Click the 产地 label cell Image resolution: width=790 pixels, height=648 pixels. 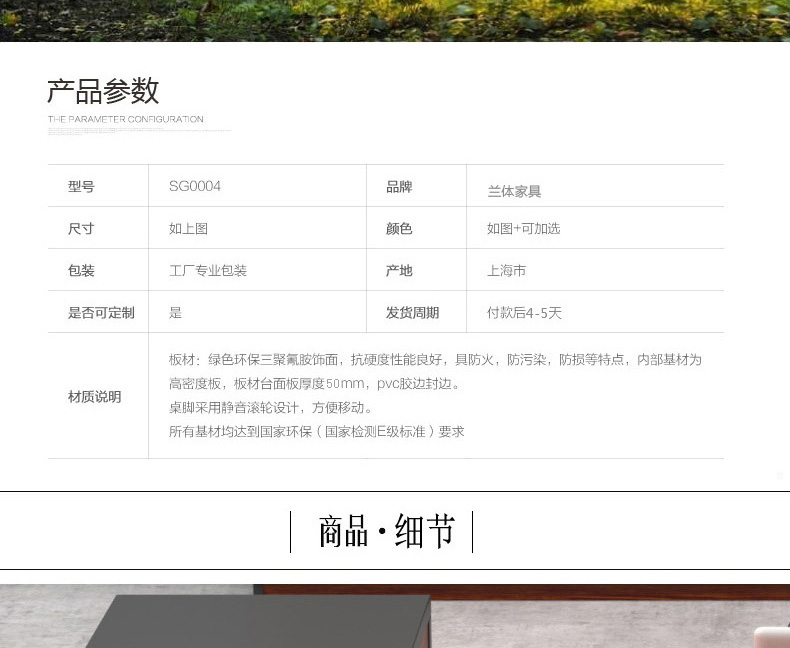coord(399,270)
